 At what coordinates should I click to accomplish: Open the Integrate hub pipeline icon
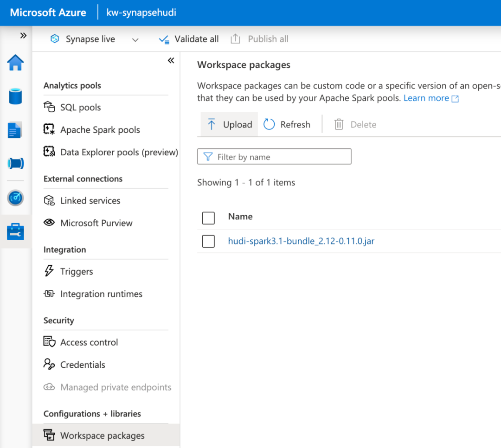pos(15,163)
